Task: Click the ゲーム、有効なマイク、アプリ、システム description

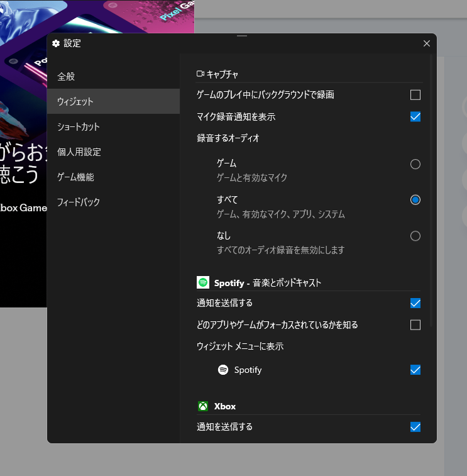Action: (280, 214)
